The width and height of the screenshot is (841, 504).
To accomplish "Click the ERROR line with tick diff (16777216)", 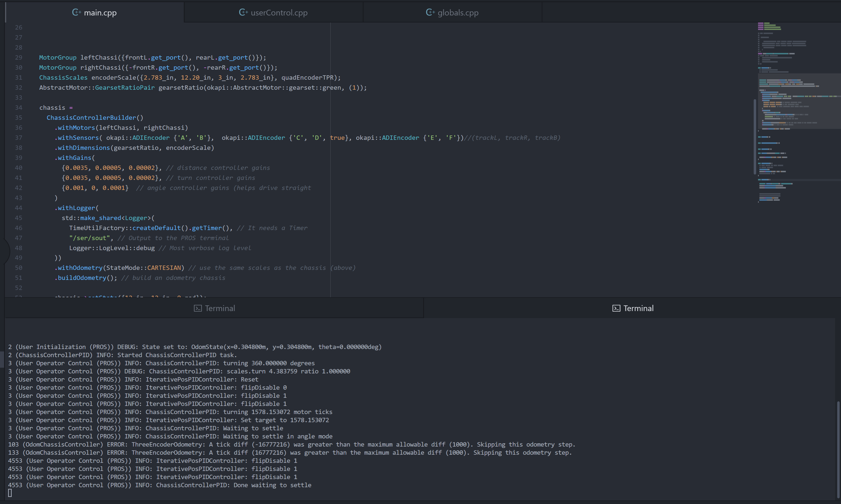I will tap(290, 453).
